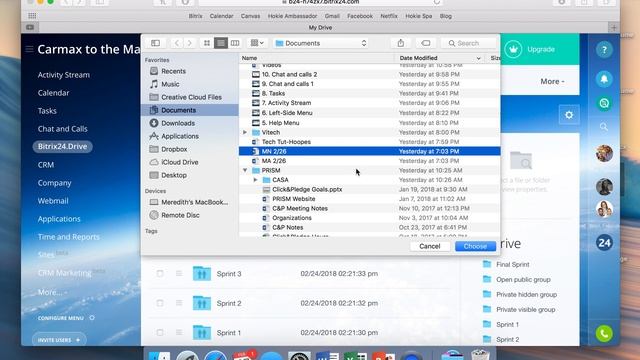Open CRM in Bitrix24 left menu
Image resolution: width=640 pixels, height=360 pixels.
pyautogui.click(x=46, y=165)
